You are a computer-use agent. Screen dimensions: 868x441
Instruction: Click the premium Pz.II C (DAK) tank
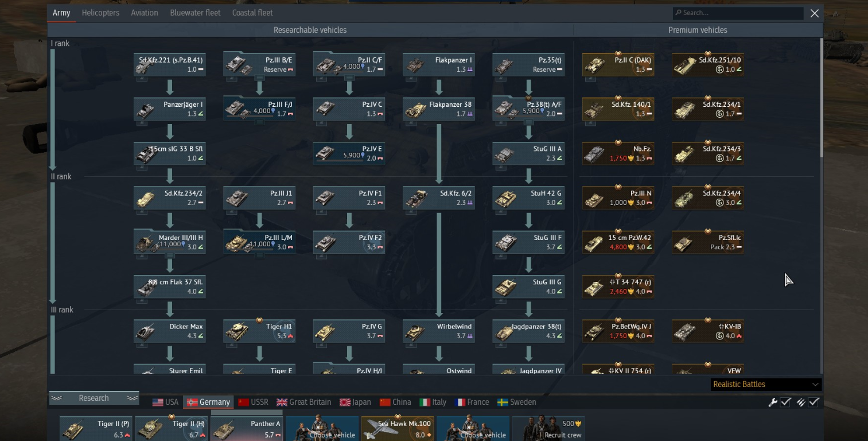pyautogui.click(x=618, y=64)
